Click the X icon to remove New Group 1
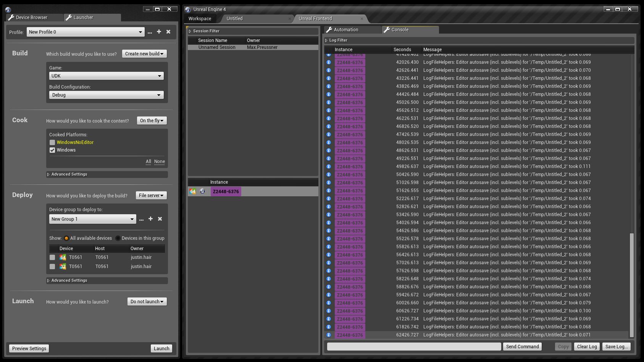The width and height of the screenshot is (644, 362). 160,219
